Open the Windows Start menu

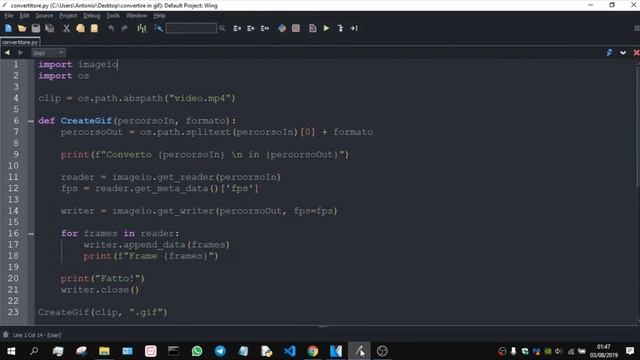pos(11,351)
